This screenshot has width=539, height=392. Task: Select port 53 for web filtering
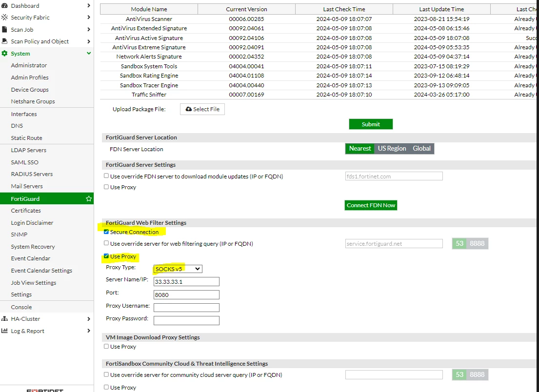[x=459, y=244]
